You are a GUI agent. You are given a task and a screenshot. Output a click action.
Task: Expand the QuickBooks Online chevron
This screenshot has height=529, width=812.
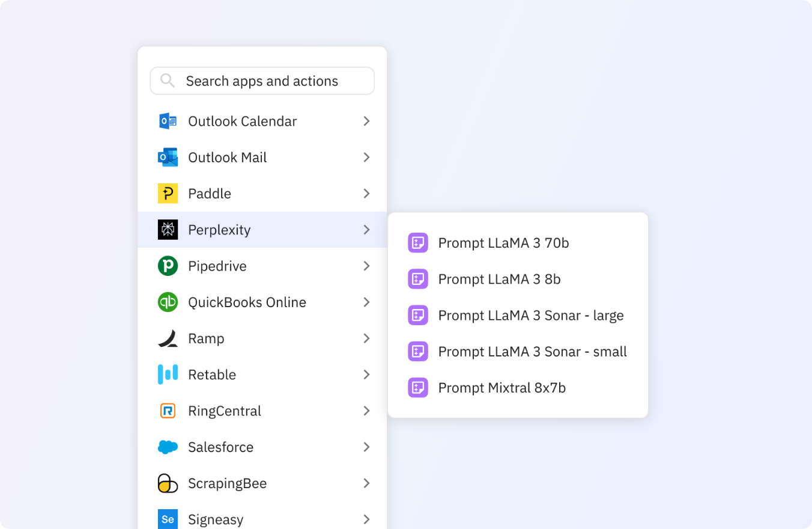[366, 302]
